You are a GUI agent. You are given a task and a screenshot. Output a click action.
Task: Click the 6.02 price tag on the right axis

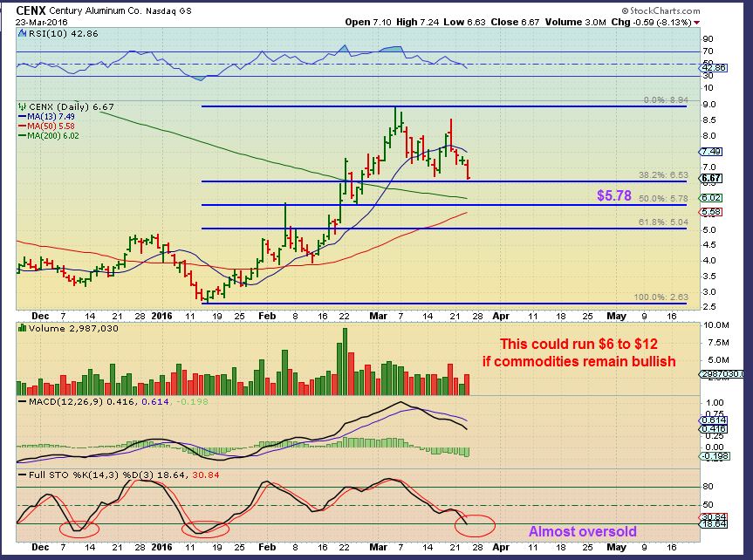[x=711, y=198]
